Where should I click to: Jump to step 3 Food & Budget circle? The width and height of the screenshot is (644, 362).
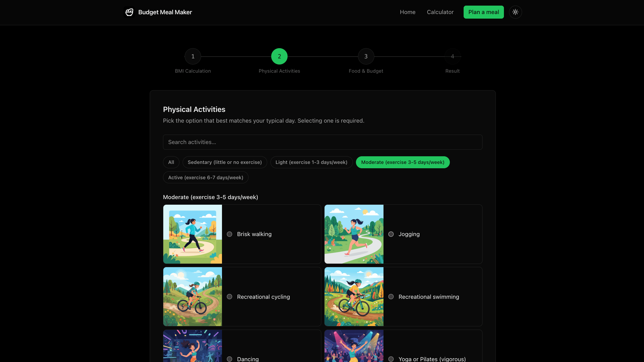[x=366, y=56]
